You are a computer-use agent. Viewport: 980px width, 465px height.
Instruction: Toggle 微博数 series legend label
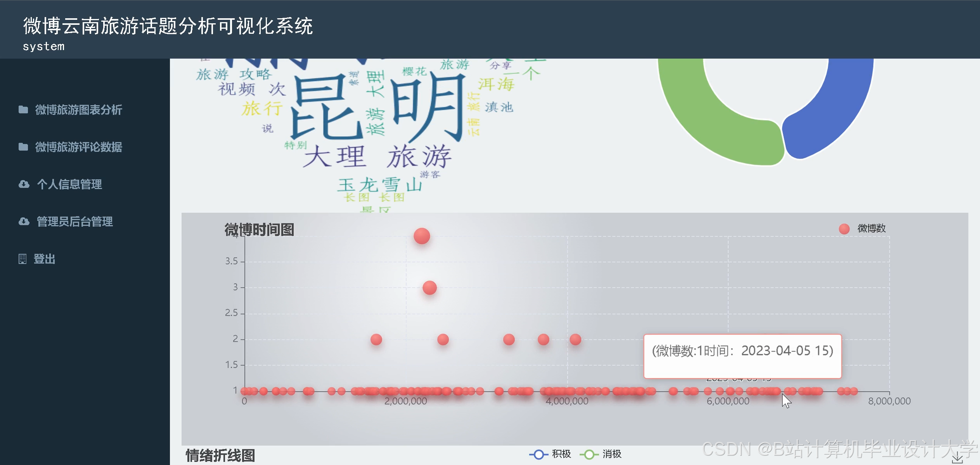pyautogui.click(x=871, y=229)
